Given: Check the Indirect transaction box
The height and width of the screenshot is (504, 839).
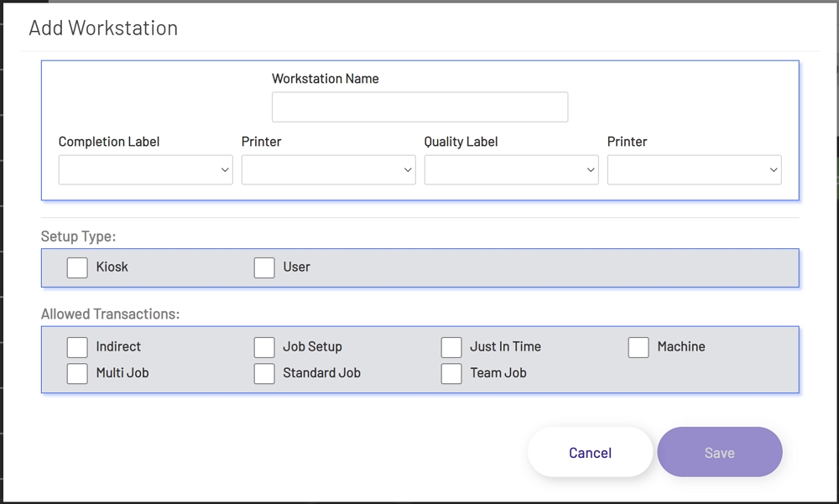Looking at the screenshot, I should click(77, 347).
